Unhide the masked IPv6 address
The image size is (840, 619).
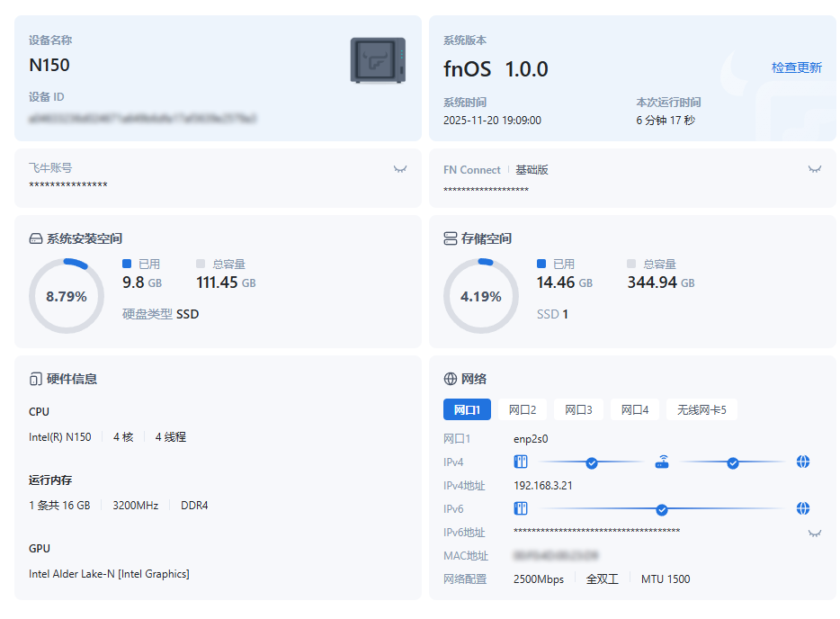(x=815, y=533)
